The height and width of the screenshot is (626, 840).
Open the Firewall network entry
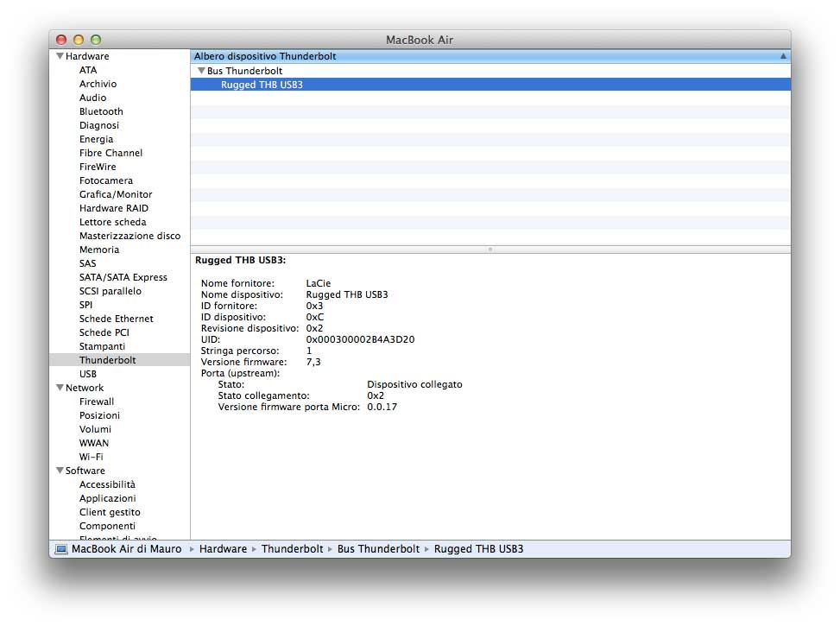[97, 402]
